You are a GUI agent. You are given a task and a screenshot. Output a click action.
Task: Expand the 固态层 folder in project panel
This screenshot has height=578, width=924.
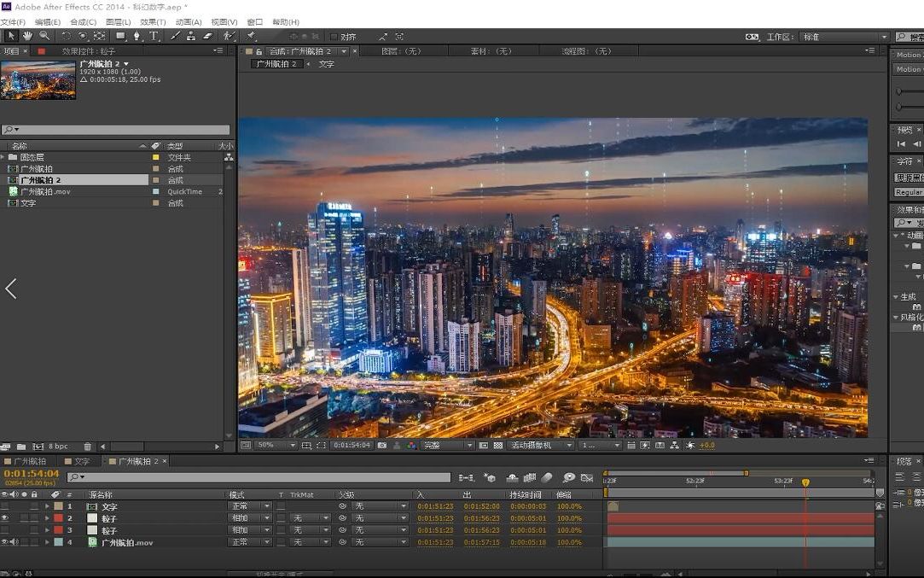tap(3, 157)
